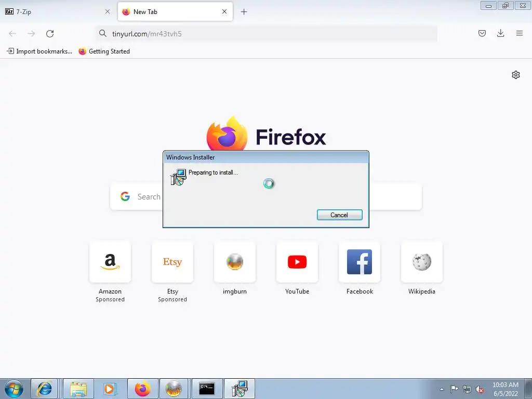
Task: Click the ImgBurn taskbar icon
Action: coord(174,389)
